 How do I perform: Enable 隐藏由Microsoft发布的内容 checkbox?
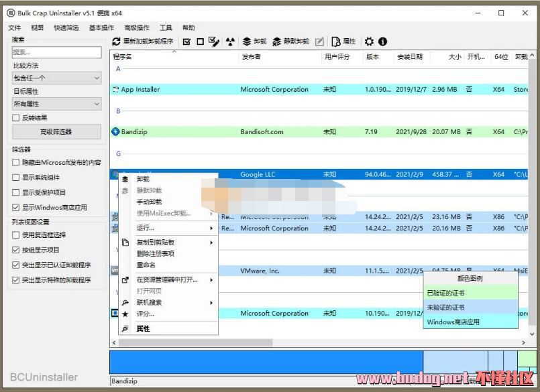coord(15,162)
